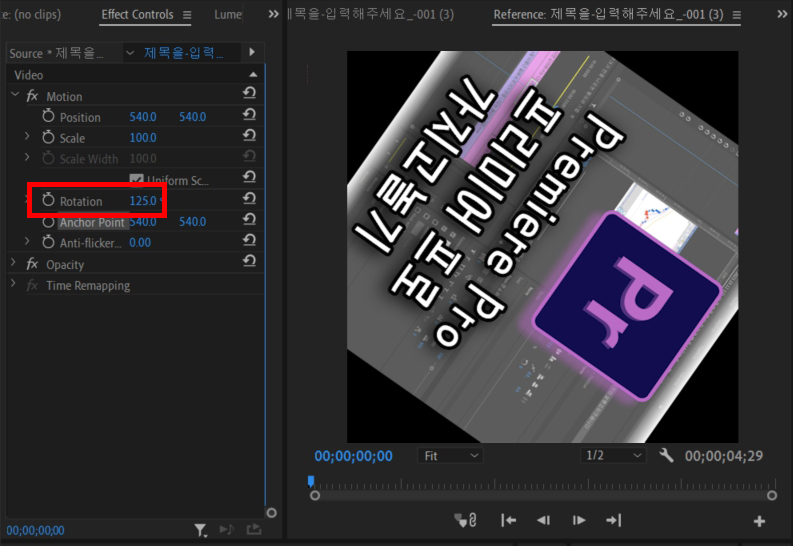
Task: Expand the Opacity effect group
Action: [13, 262]
